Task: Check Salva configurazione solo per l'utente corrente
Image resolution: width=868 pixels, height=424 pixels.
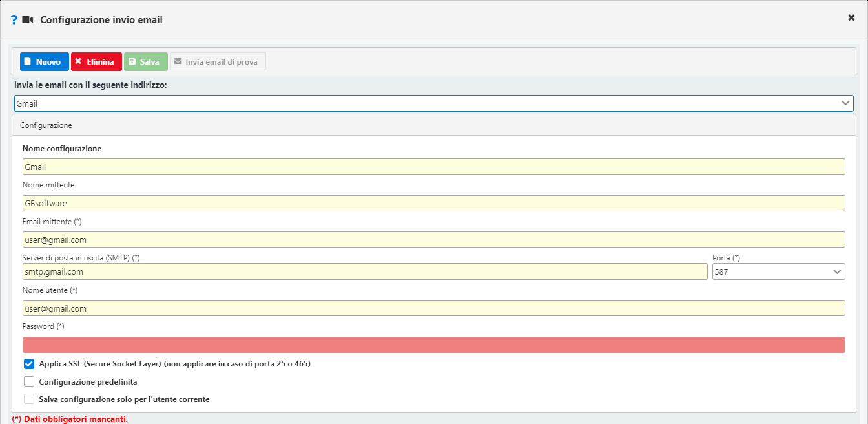Action: click(29, 399)
